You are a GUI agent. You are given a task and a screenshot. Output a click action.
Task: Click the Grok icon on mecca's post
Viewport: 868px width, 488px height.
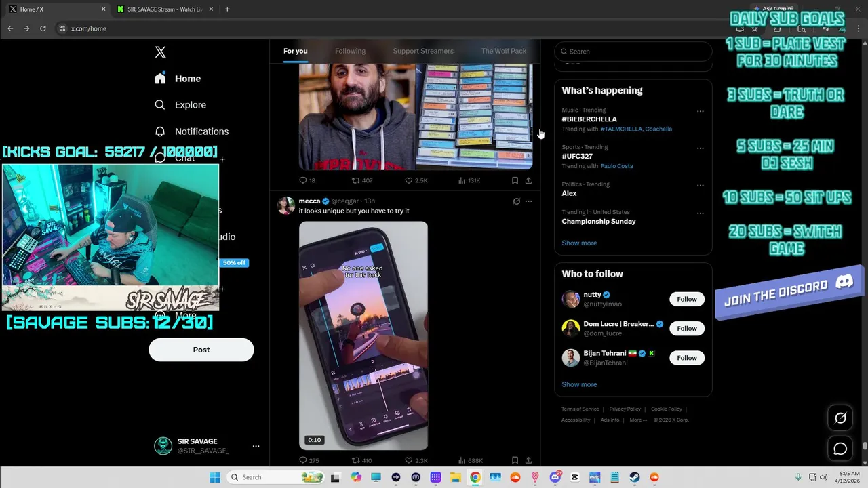pyautogui.click(x=516, y=201)
